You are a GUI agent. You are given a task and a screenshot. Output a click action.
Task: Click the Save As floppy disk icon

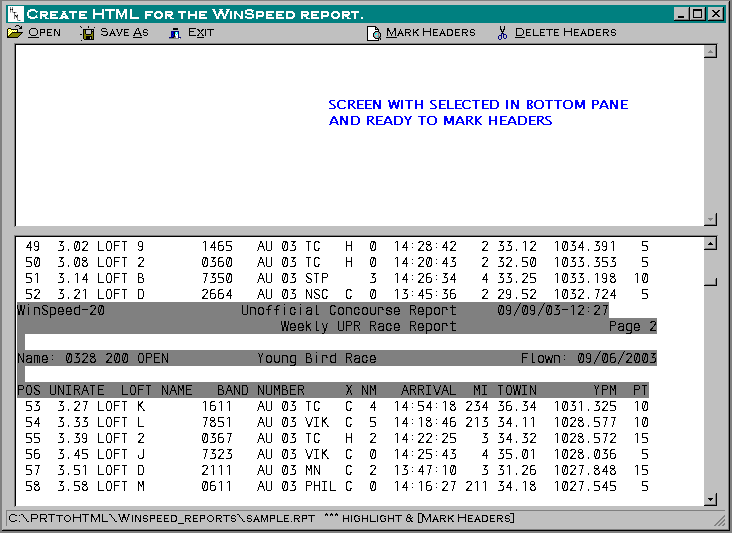pos(87,33)
